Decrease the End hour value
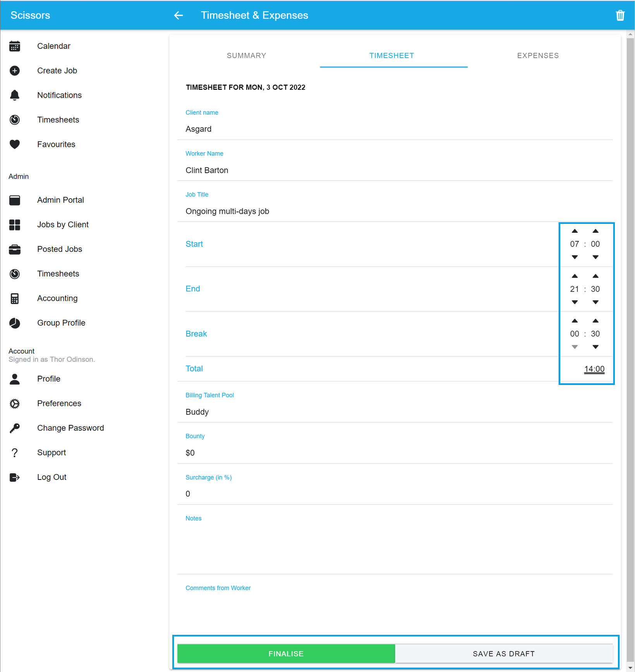This screenshot has height=672, width=635. (575, 302)
